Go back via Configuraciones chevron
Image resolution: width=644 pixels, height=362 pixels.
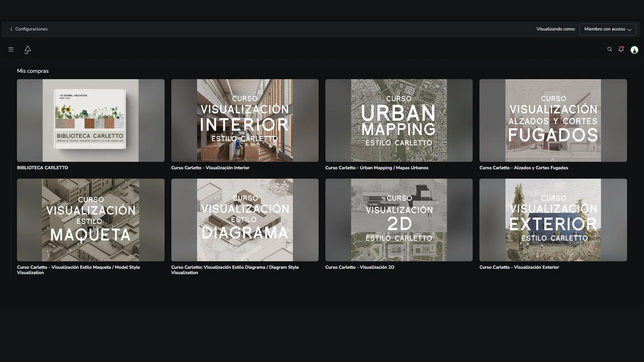click(x=11, y=29)
